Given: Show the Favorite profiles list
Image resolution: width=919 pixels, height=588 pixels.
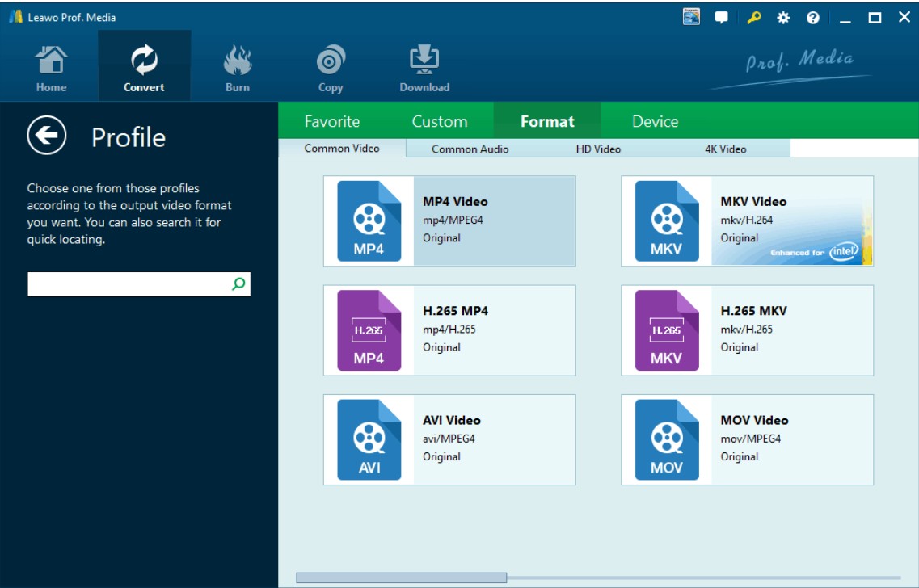Looking at the screenshot, I should click(332, 121).
